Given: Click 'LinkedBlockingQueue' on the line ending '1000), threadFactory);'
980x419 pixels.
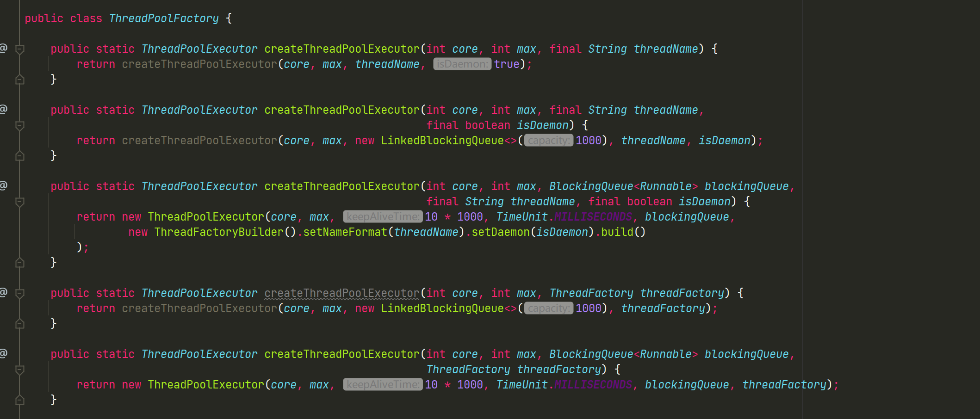Looking at the screenshot, I should coord(442,308).
